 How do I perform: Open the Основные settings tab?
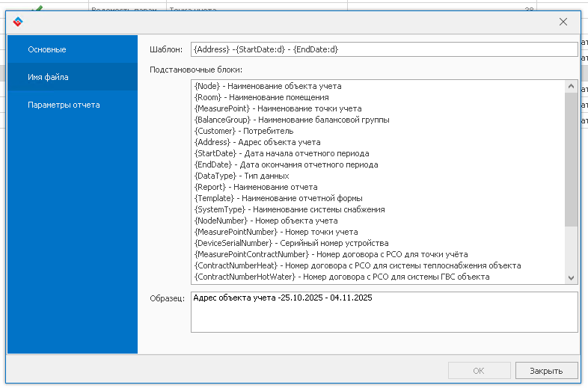(x=47, y=49)
